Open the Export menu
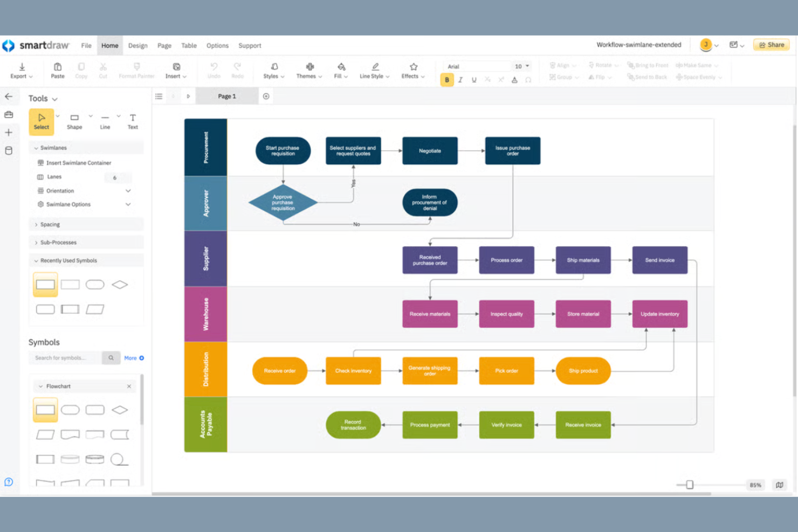The width and height of the screenshot is (798, 532). (22, 71)
